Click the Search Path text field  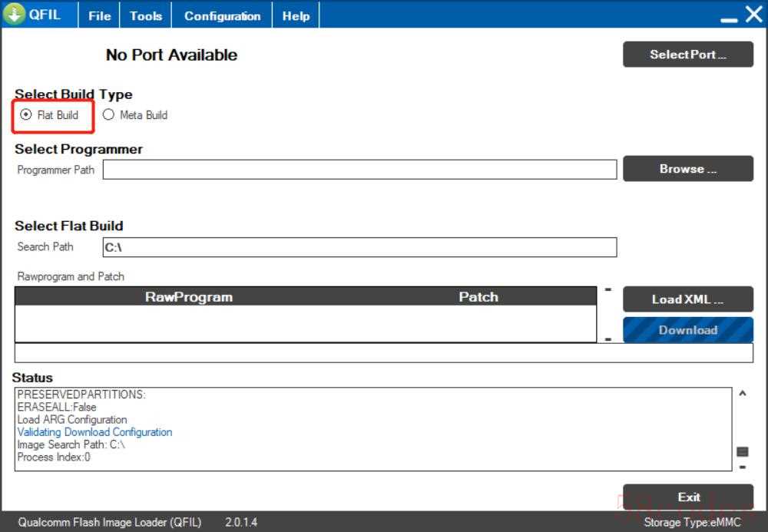tap(359, 247)
